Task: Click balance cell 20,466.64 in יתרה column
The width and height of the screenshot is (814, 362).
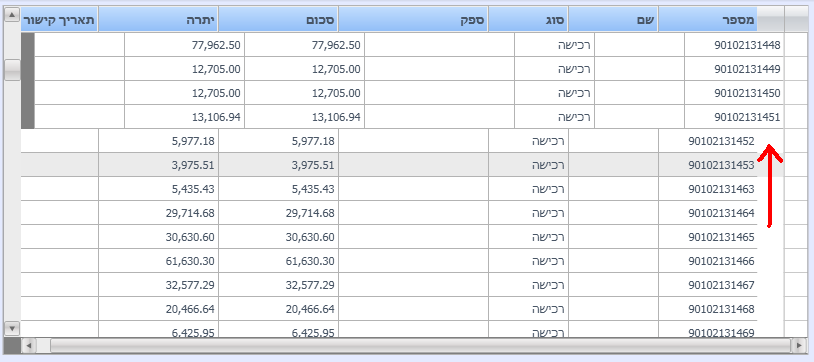Action: (158, 310)
